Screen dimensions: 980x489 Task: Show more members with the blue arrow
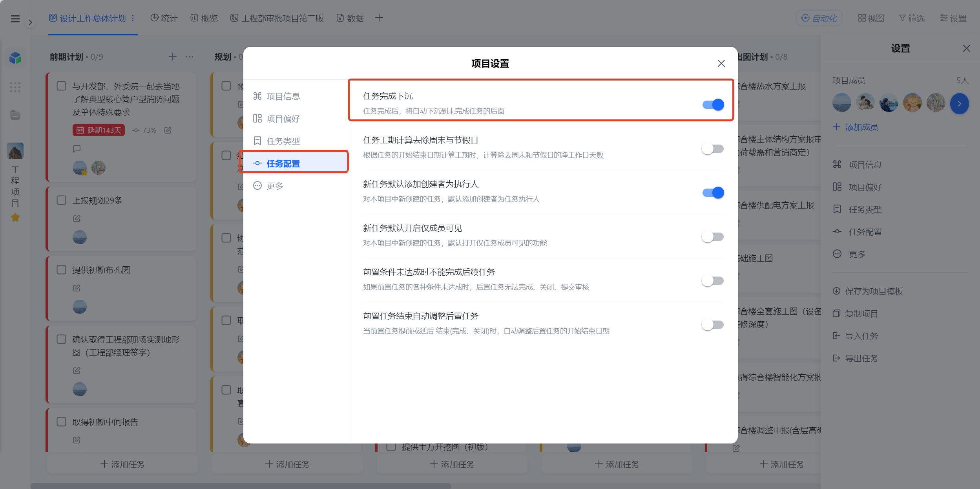pyautogui.click(x=959, y=104)
